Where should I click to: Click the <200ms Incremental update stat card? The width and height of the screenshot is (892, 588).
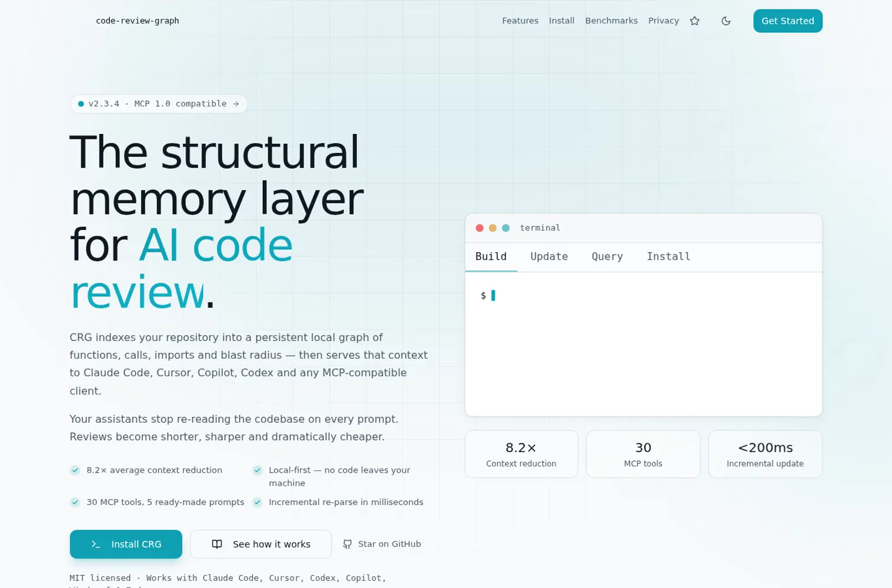tap(765, 454)
